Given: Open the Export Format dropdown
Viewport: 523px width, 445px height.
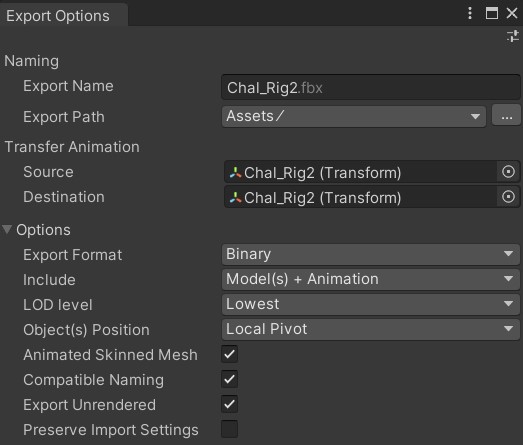Looking at the screenshot, I should pos(371,254).
